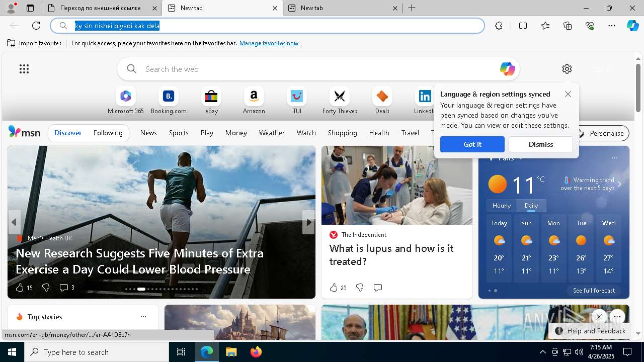
Task: Open Firefox from taskbar
Action: pos(256,352)
